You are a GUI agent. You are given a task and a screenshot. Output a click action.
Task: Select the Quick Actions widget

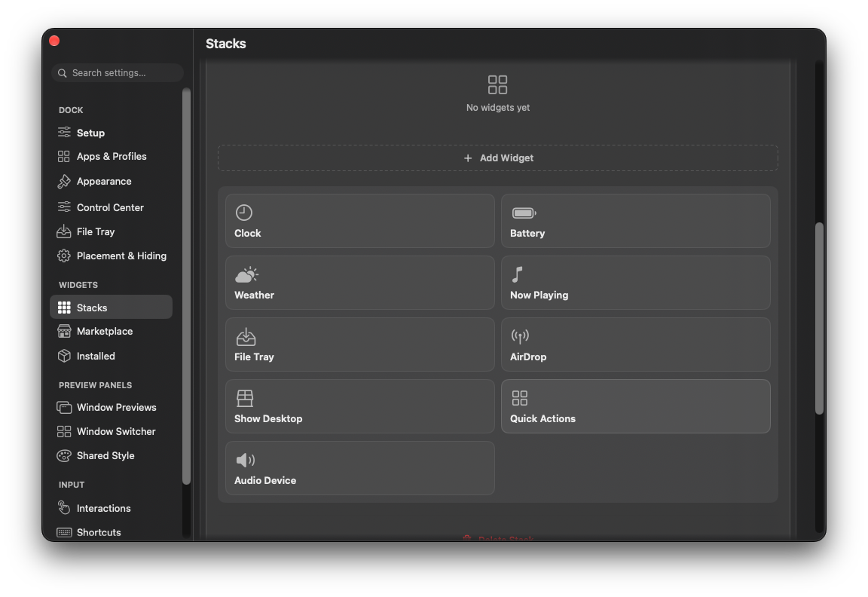pyautogui.click(x=635, y=406)
